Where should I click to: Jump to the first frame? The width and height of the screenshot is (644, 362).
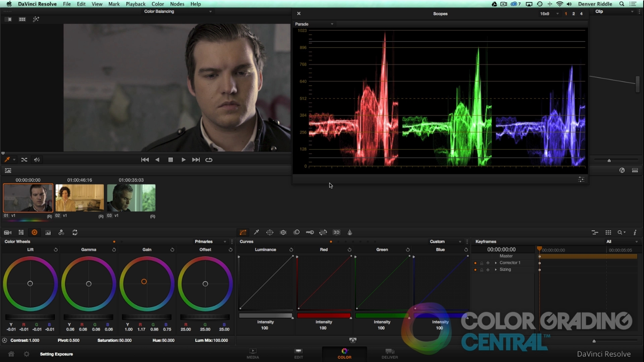tap(145, 160)
